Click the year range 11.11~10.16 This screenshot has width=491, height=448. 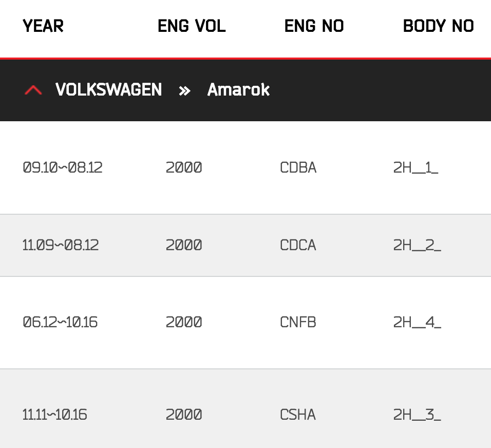(55, 414)
